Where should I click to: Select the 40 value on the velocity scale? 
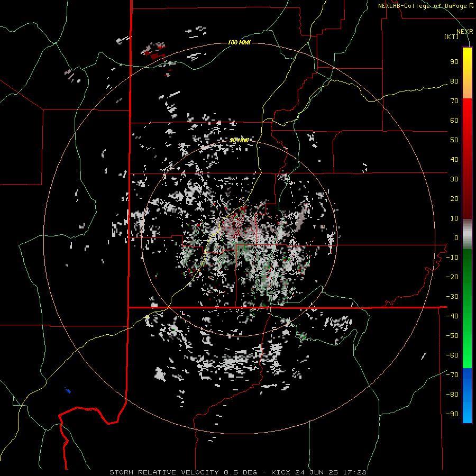pos(454,160)
